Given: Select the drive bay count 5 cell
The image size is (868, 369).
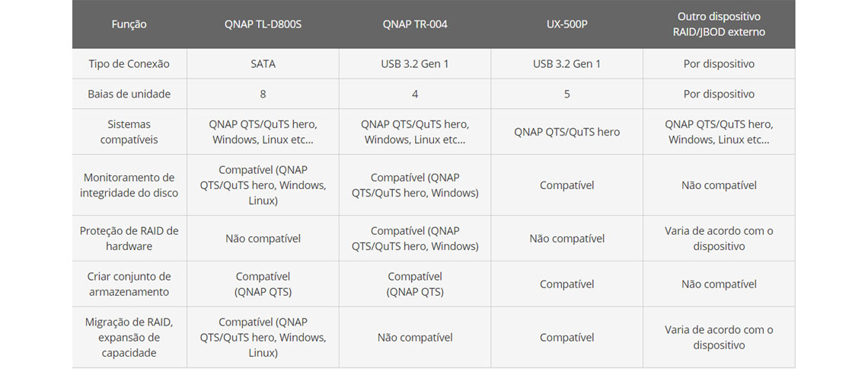Looking at the screenshot, I should (x=566, y=94).
